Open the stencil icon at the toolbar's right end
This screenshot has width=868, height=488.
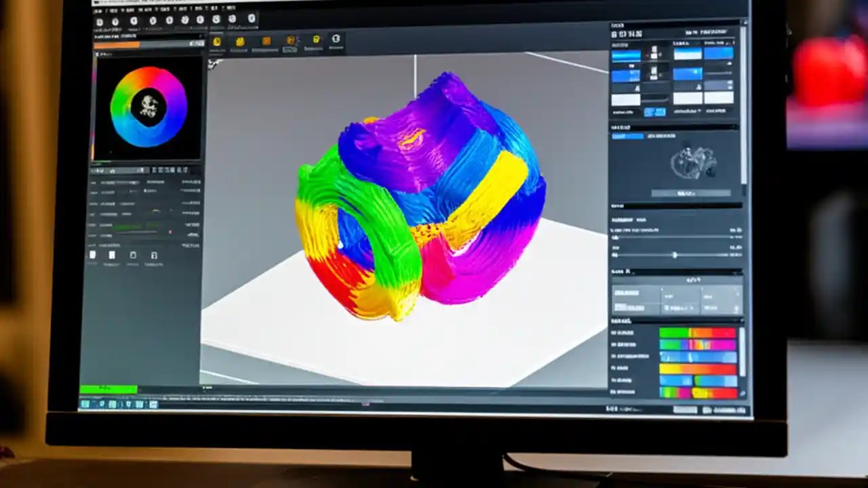tap(335, 42)
